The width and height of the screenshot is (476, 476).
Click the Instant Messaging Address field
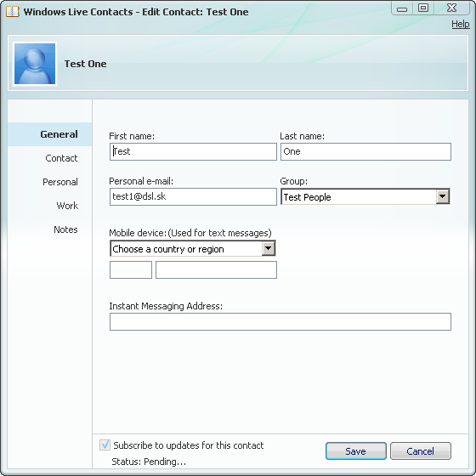[280, 321]
